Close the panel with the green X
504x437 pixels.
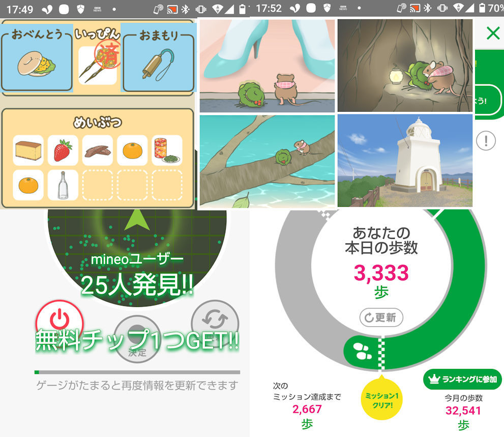[493, 33]
